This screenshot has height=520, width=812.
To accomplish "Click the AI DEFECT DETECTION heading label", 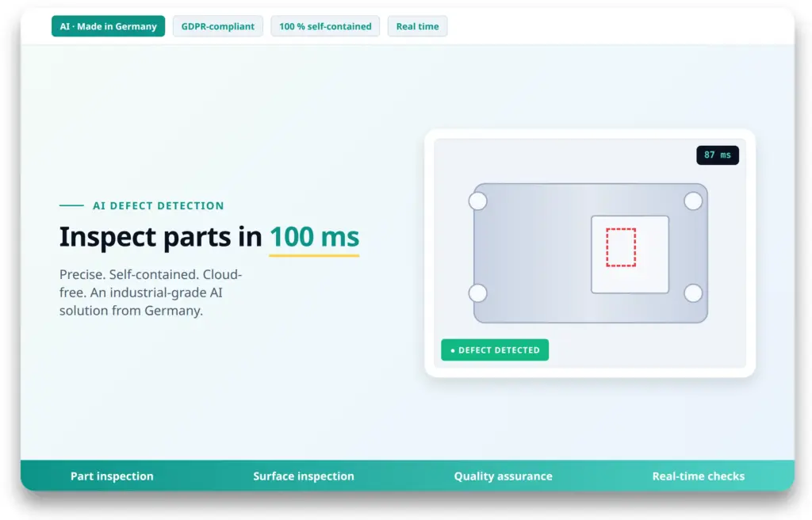I will tap(158, 205).
